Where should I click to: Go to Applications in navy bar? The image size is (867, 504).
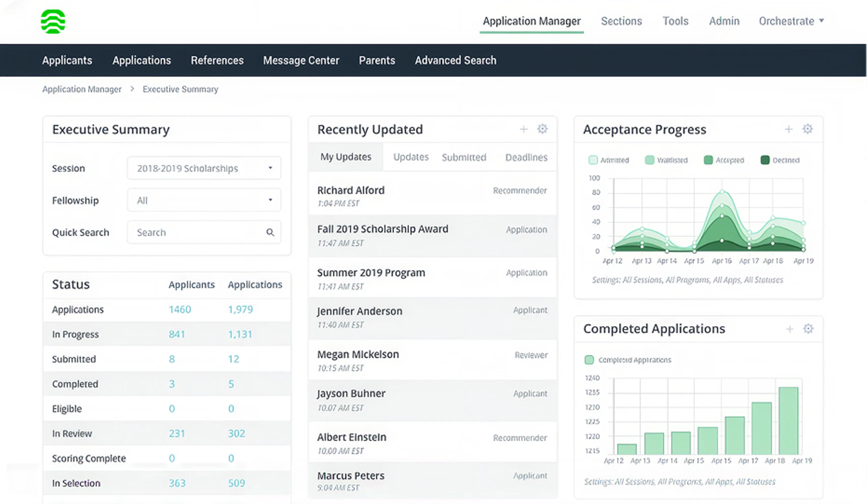click(x=142, y=61)
